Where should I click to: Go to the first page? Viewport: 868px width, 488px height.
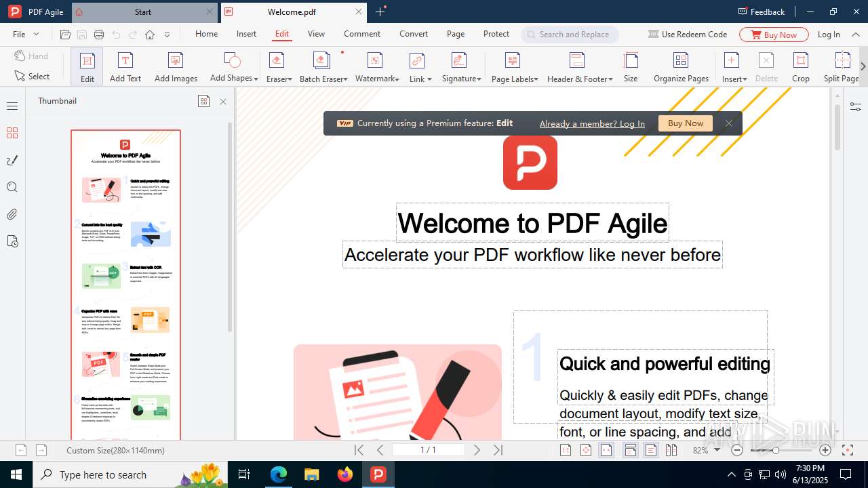pos(359,450)
